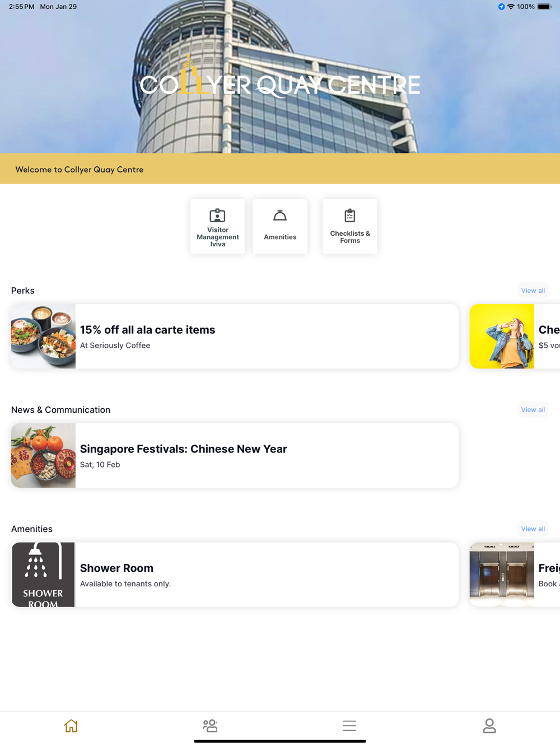Open 15% off ala carte items perk
This screenshot has height=747, width=560.
(235, 337)
